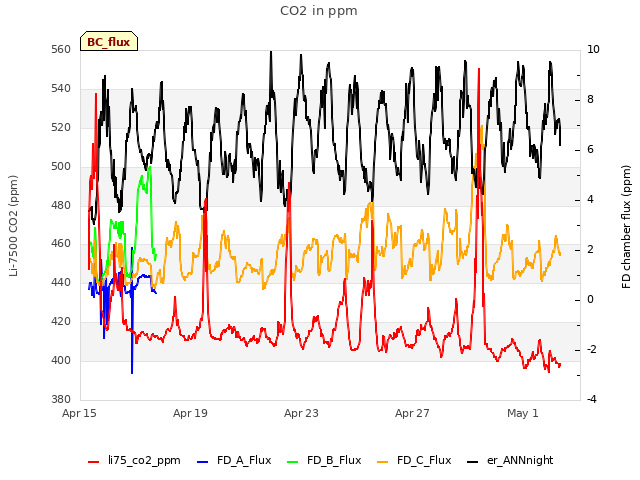This screenshot has width=640, height=480.
Task: Click left axis title Li-7500 CO2 (ppm)
Action: 13,226
